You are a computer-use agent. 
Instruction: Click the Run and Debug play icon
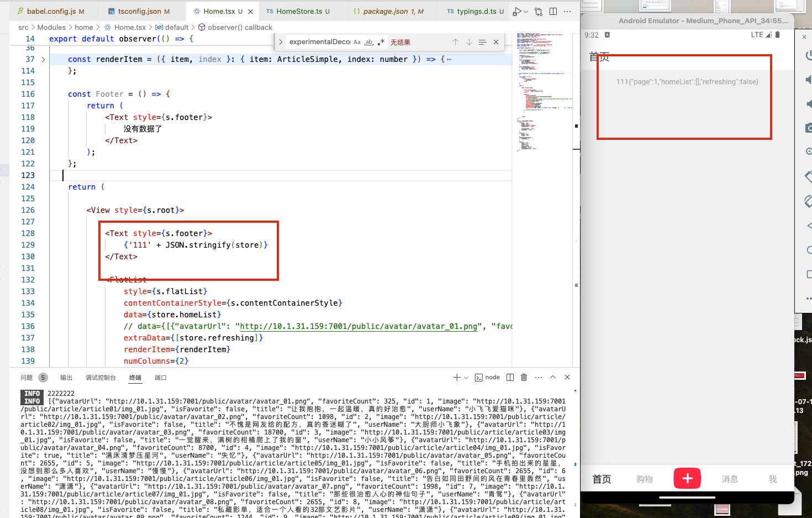tap(516, 11)
